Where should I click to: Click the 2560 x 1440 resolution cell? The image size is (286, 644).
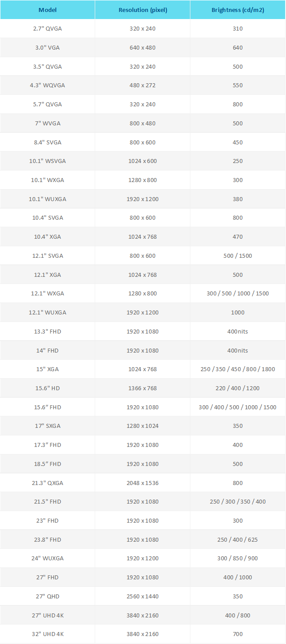143,597
